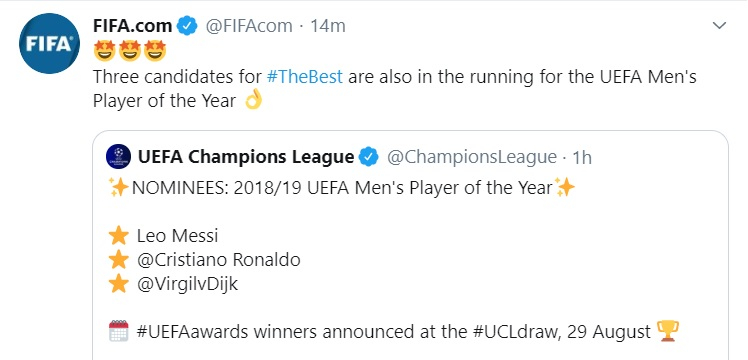Click the trophy emoji icon
The height and width of the screenshot is (360, 748).
pyautogui.click(x=668, y=331)
